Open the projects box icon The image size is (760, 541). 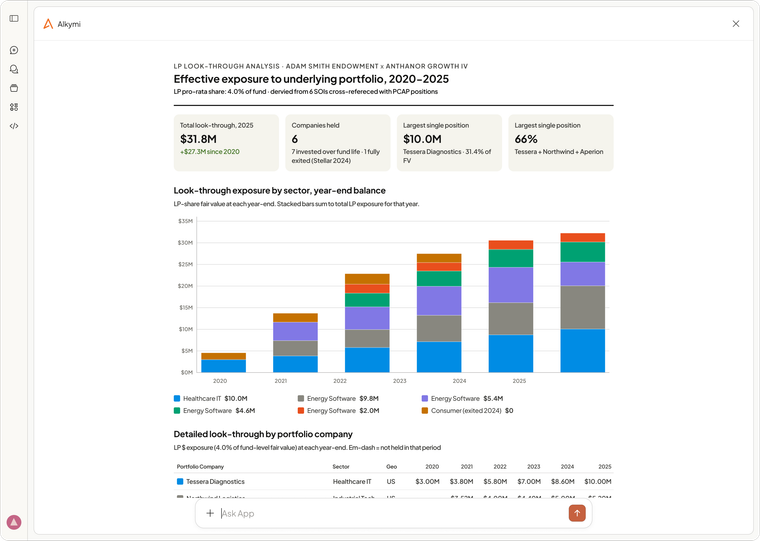coord(14,88)
